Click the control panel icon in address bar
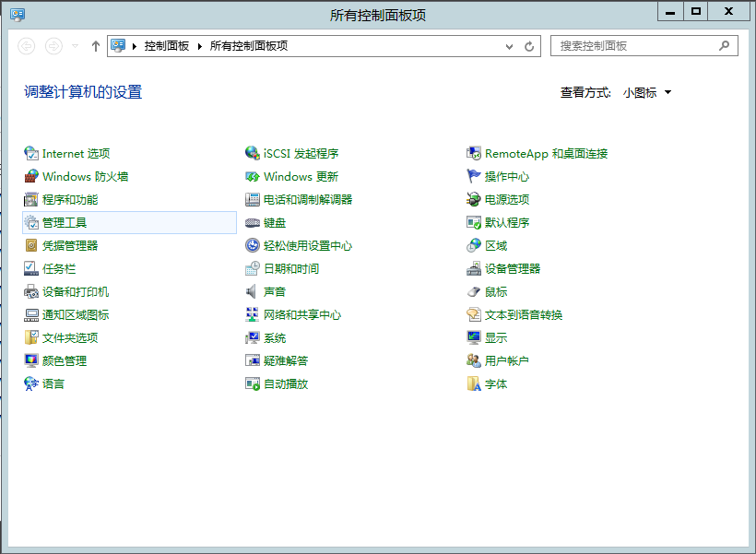 pyautogui.click(x=118, y=46)
